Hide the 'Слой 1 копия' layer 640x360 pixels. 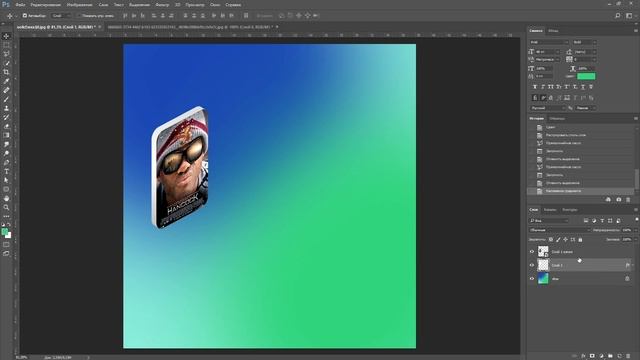(x=532, y=252)
